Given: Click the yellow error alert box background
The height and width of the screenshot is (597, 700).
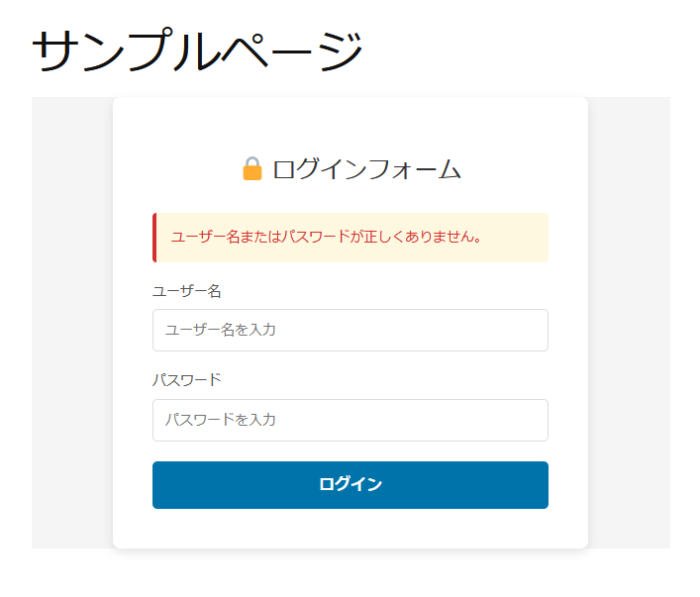Looking at the screenshot, I should 520,238.
